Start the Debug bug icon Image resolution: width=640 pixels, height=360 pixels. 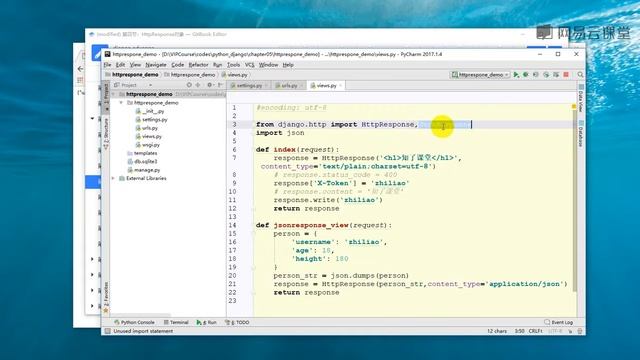pos(526,75)
